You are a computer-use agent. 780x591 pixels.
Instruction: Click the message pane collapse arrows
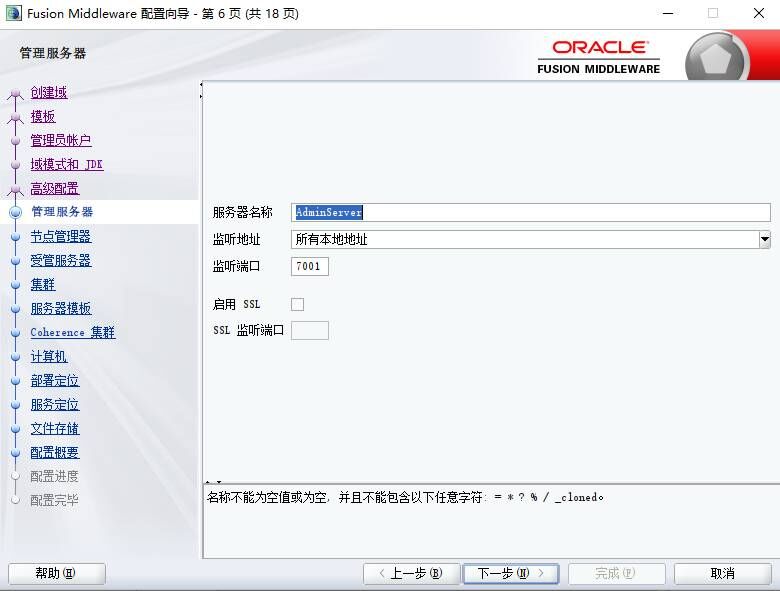[x=213, y=482]
